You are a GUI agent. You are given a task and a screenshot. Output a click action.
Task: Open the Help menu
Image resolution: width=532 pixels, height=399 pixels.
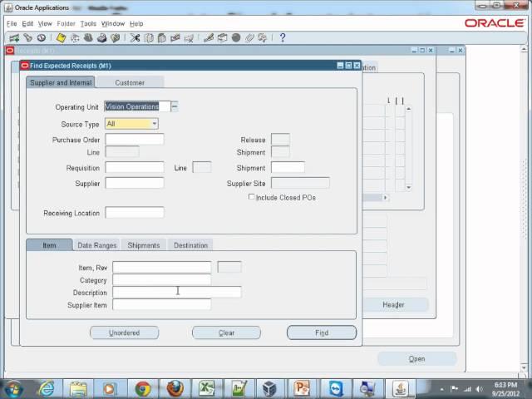click(x=136, y=24)
